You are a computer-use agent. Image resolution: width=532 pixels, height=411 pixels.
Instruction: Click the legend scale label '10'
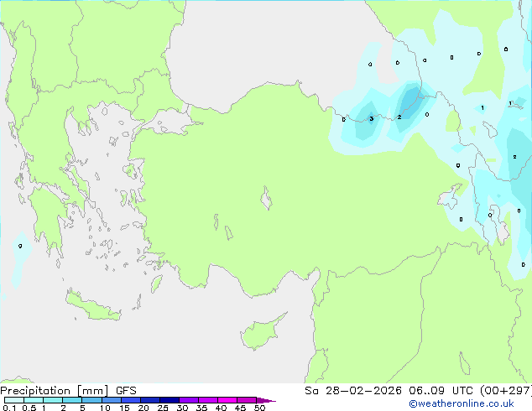point(105,408)
